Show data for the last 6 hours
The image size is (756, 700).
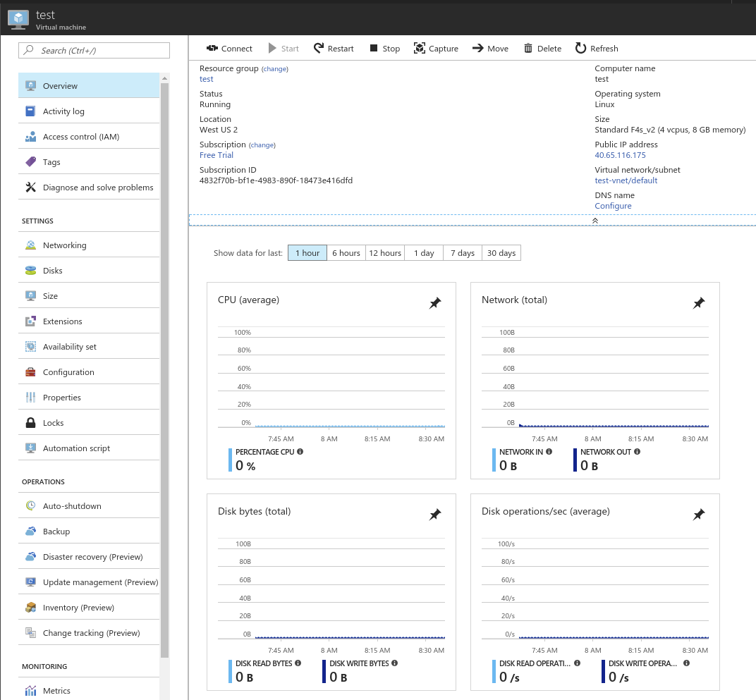tap(346, 252)
